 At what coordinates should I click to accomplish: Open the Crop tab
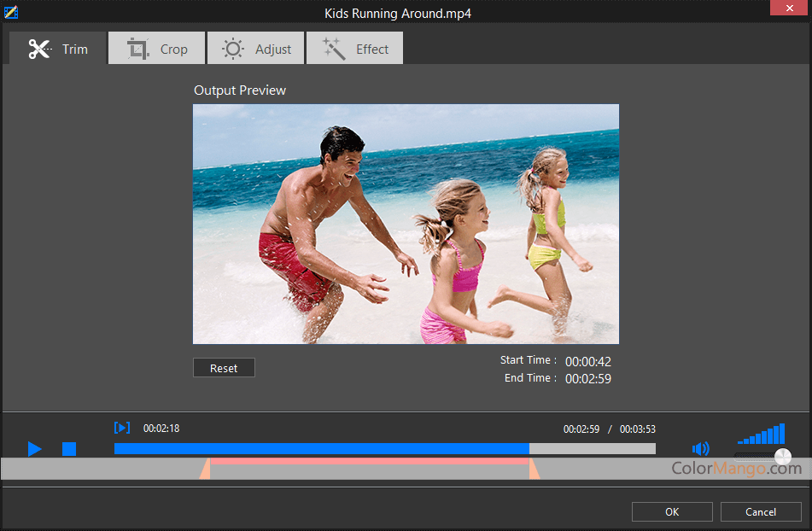[158, 49]
